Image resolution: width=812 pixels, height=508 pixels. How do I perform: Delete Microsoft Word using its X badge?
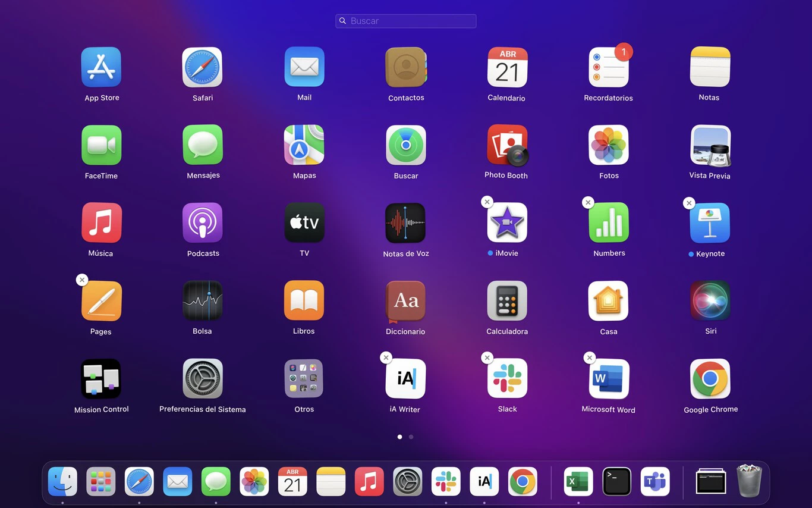(589, 358)
